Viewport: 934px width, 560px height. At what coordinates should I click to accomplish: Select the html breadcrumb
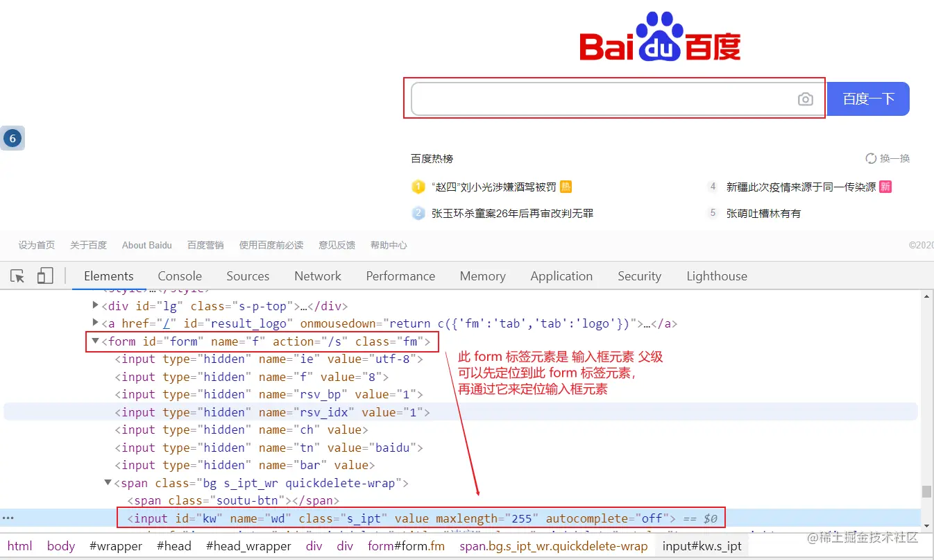[19, 546]
